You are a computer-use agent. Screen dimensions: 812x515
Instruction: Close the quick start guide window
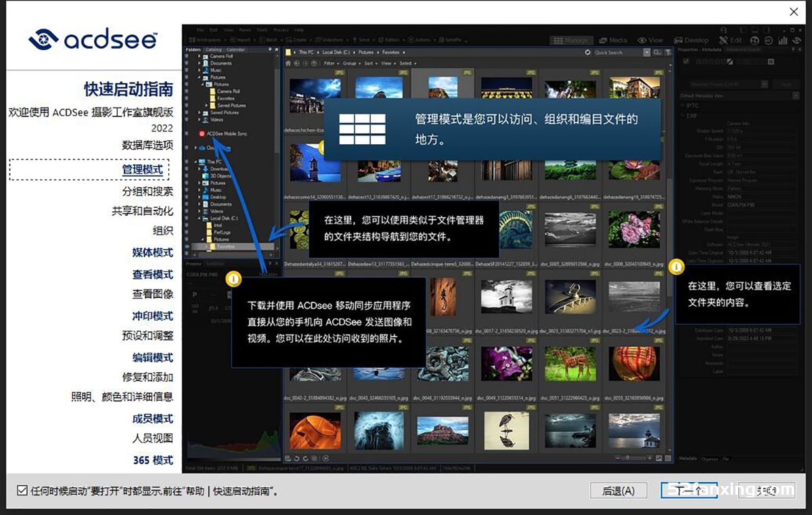[x=794, y=12]
